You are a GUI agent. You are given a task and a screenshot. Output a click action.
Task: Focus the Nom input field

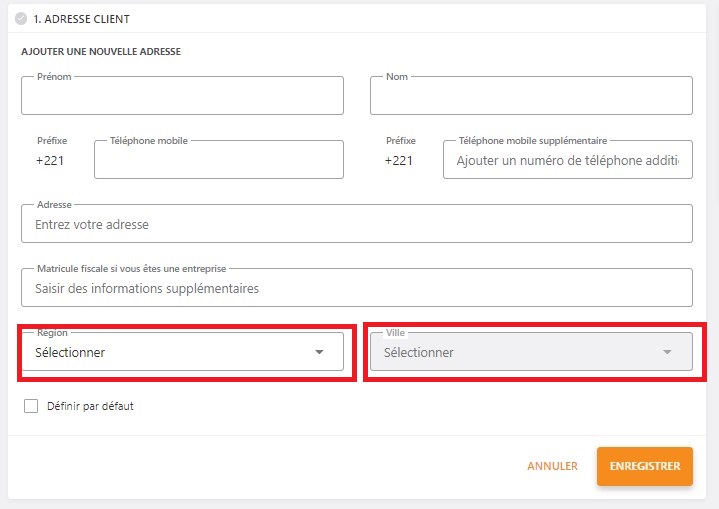(x=531, y=95)
